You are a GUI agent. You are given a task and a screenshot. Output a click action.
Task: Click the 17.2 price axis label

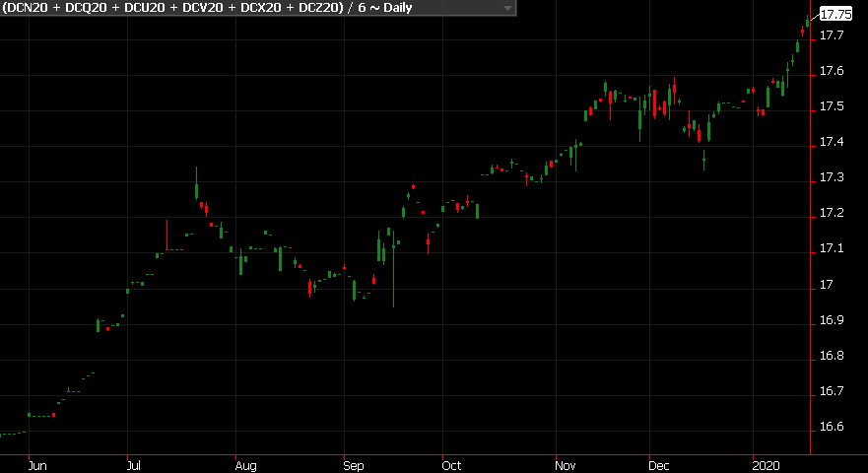832,213
